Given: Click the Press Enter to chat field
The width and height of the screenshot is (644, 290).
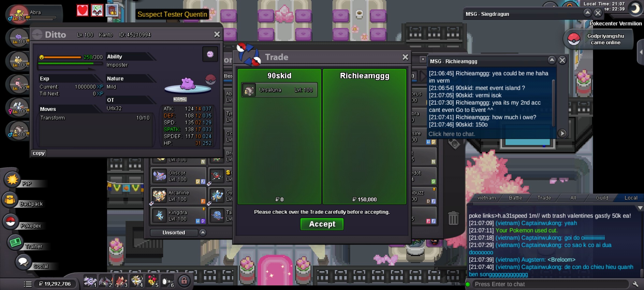Looking at the screenshot, I should tap(550, 284).
